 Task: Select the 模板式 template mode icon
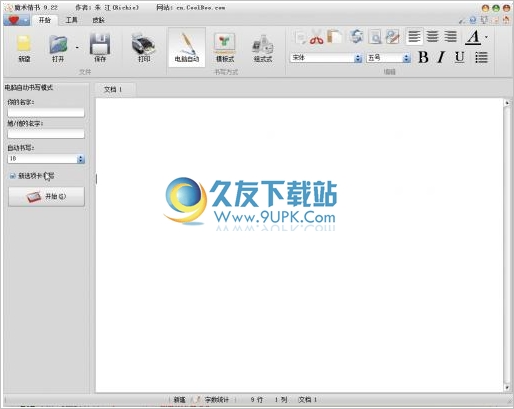point(225,43)
